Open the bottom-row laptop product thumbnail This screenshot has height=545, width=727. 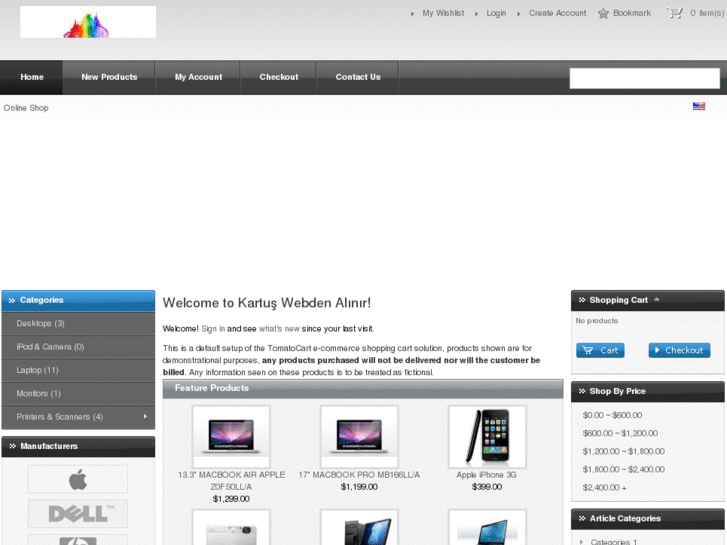tap(487, 527)
